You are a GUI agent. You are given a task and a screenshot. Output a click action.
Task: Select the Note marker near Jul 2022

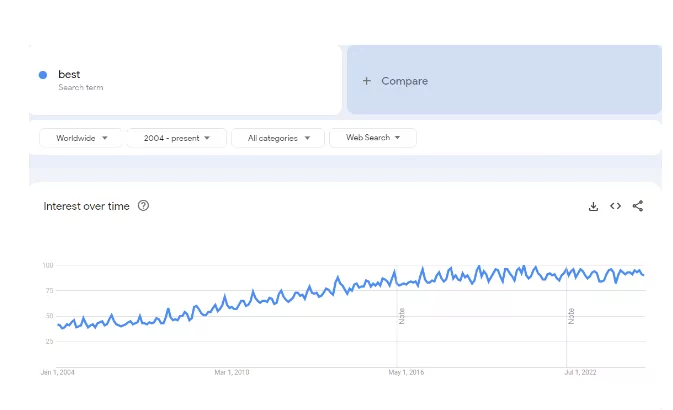571,316
